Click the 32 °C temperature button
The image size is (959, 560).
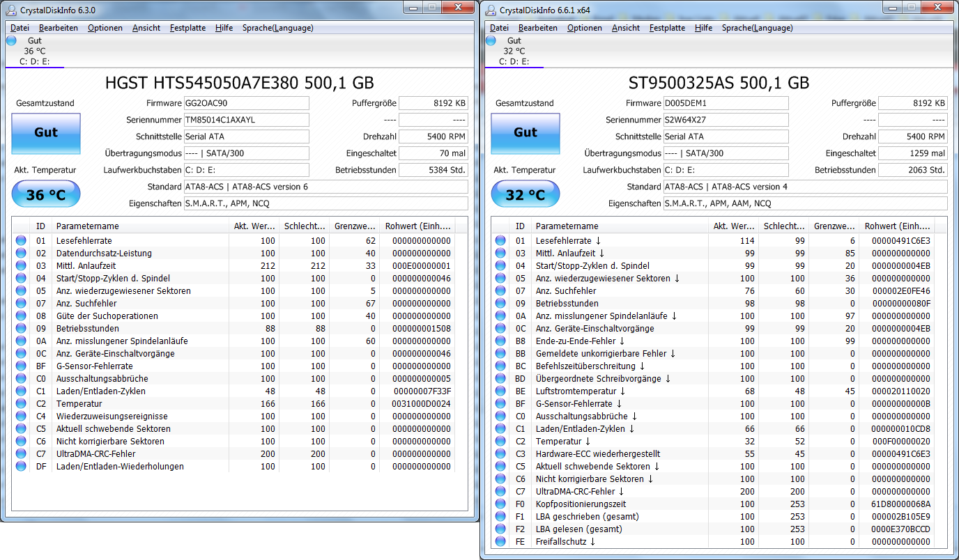pos(525,194)
